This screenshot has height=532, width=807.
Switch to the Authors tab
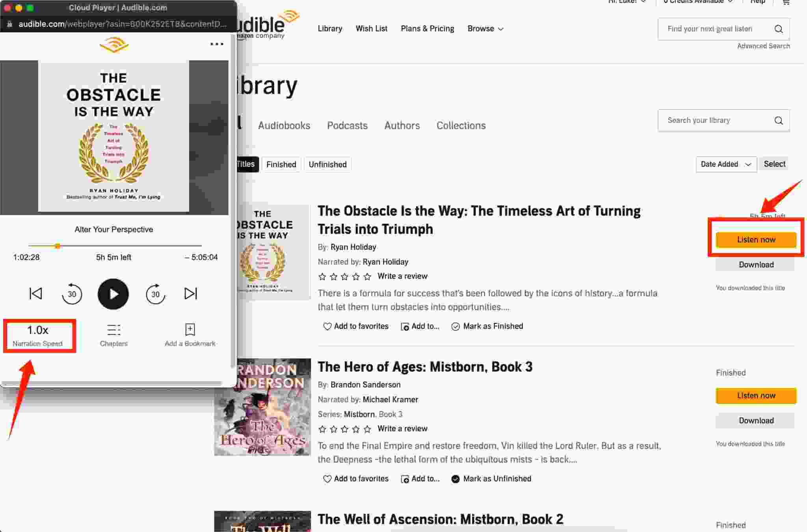click(402, 126)
